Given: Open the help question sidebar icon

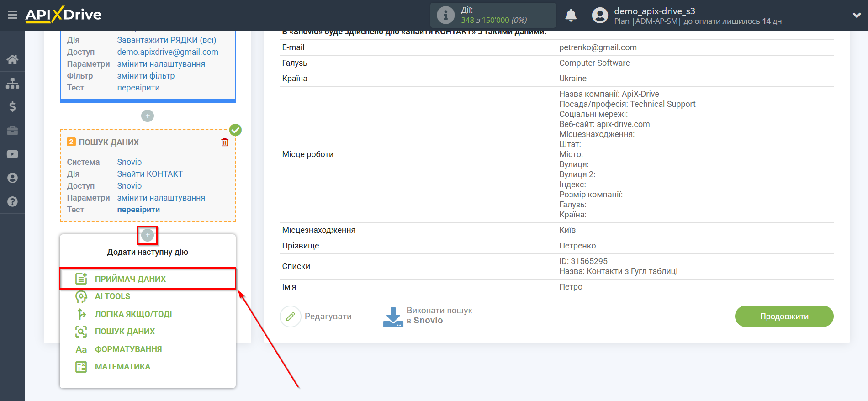Looking at the screenshot, I should [x=12, y=201].
